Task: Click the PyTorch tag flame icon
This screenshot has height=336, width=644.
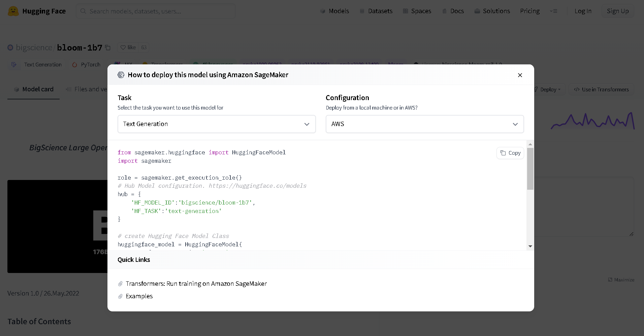Action: pyautogui.click(x=74, y=65)
